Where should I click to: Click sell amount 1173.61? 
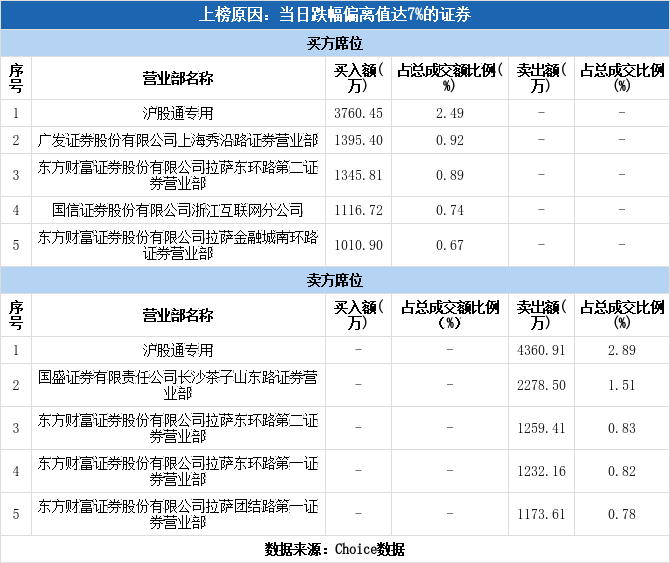click(x=541, y=514)
